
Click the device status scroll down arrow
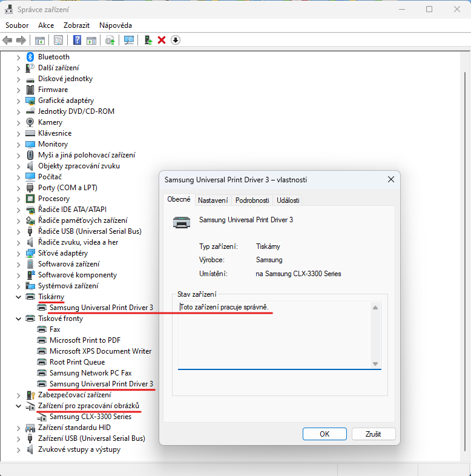[375, 364]
